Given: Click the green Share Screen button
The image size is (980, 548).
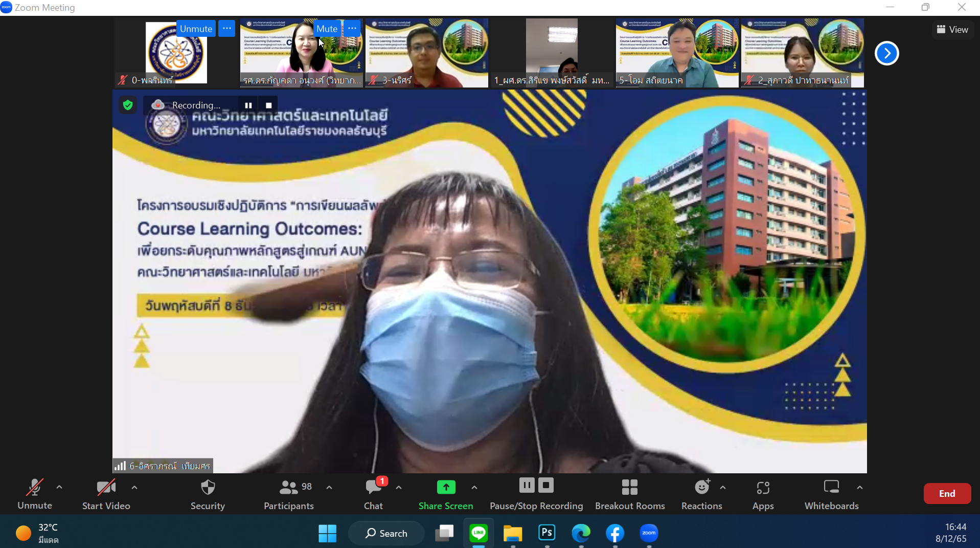Looking at the screenshot, I should point(446,494).
